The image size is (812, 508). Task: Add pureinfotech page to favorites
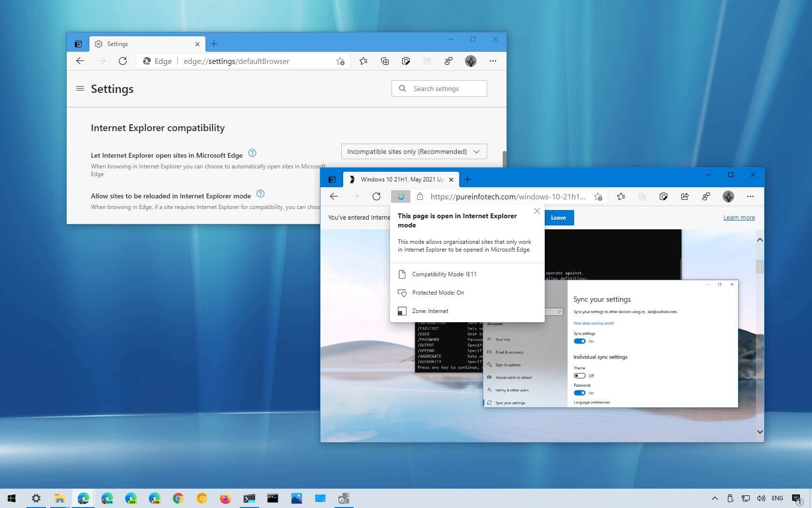point(598,196)
